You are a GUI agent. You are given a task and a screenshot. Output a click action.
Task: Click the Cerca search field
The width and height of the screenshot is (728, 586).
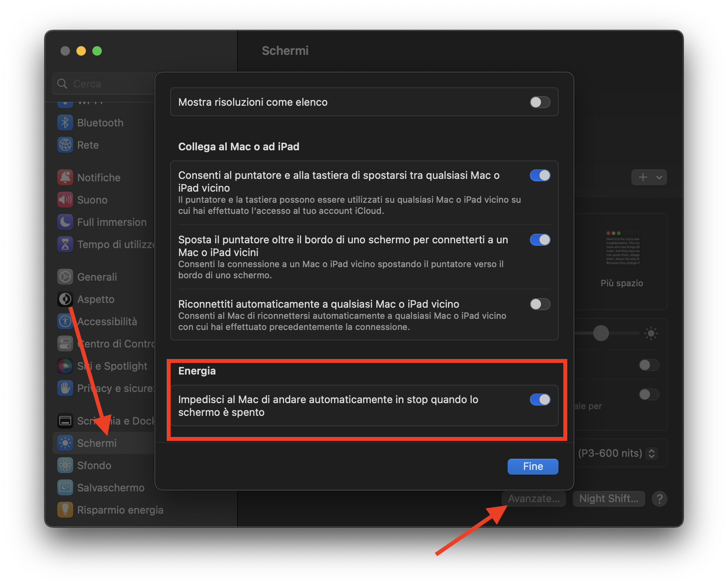104,83
